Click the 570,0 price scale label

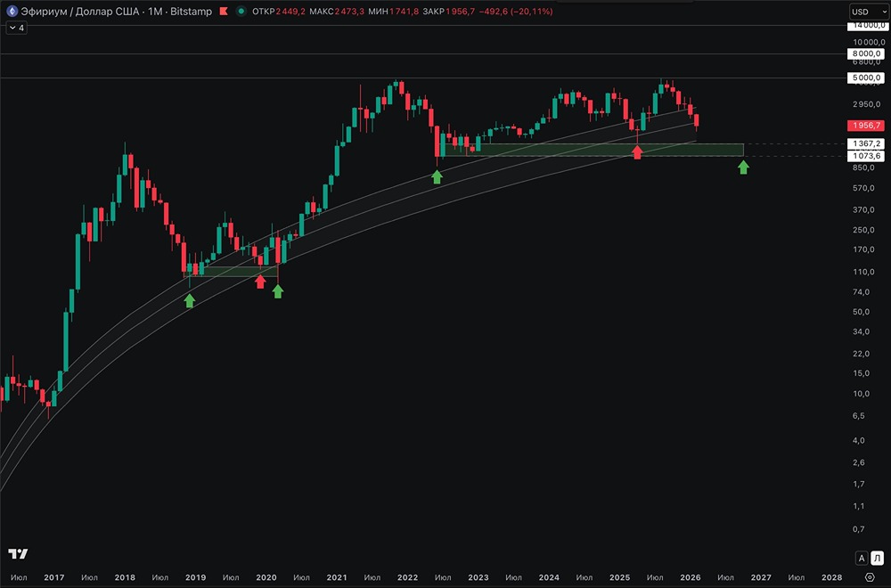click(x=863, y=188)
